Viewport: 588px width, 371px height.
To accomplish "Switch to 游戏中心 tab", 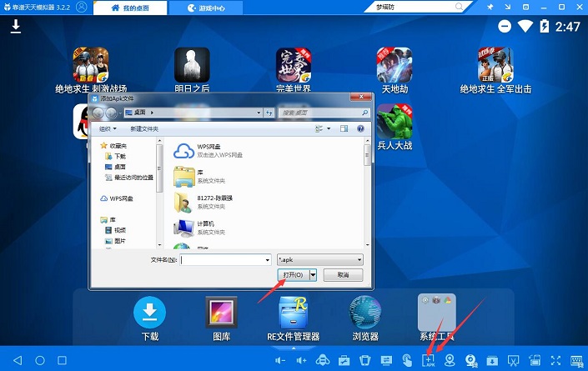I will click(x=205, y=8).
